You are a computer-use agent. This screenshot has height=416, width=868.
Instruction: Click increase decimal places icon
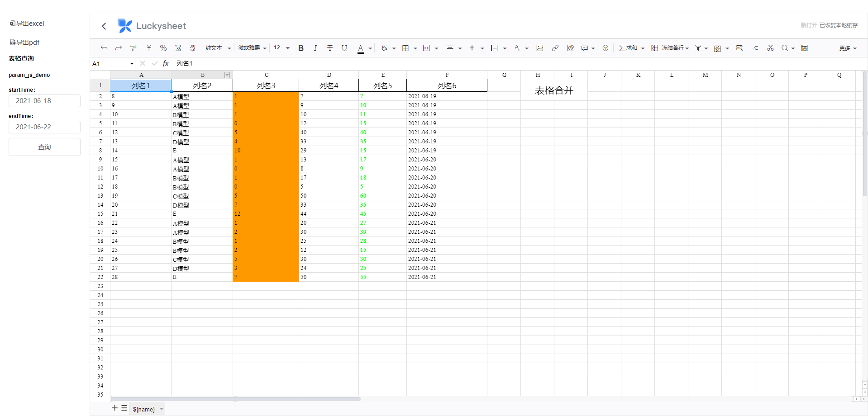click(192, 48)
